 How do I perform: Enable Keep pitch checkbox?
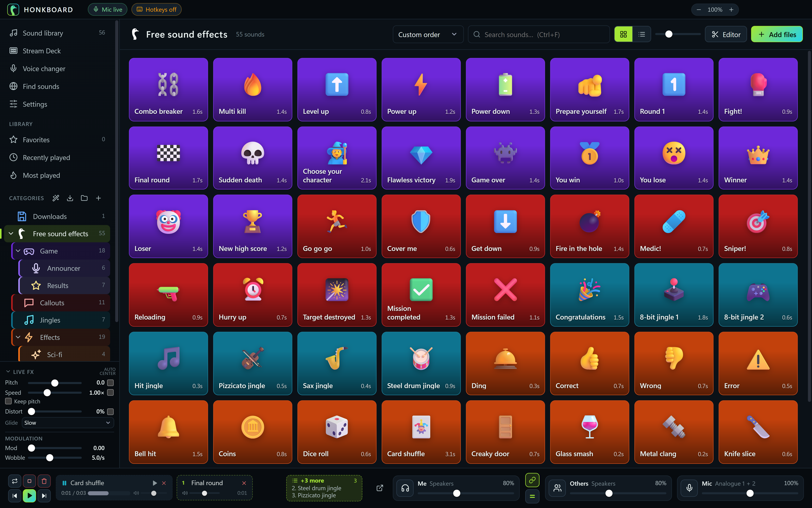pos(9,401)
